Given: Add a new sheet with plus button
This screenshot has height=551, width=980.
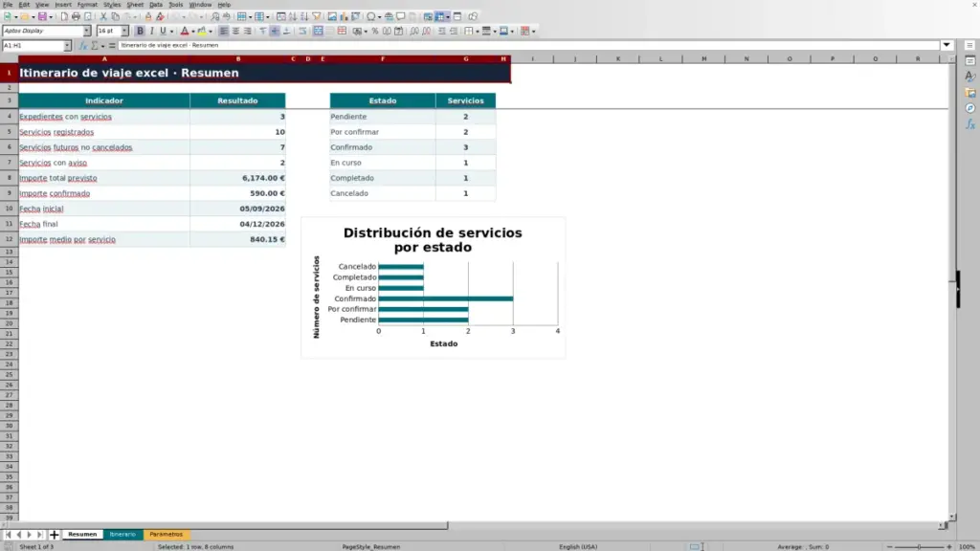Looking at the screenshot, I should click(54, 535).
